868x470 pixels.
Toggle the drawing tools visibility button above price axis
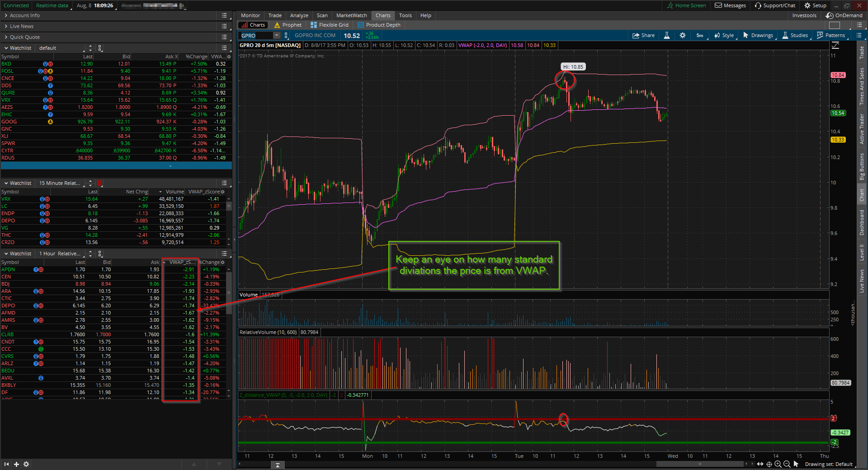coord(835,45)
